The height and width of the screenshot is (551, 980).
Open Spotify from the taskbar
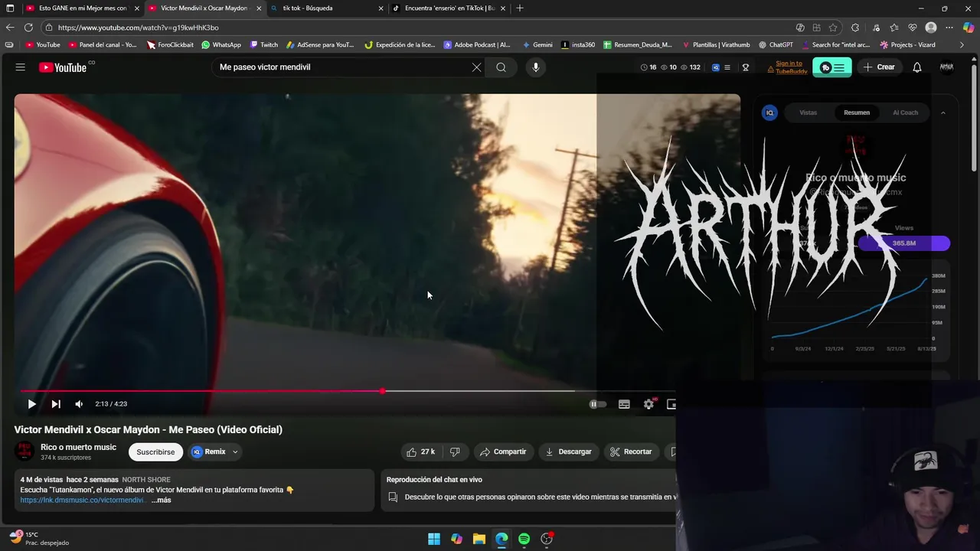tap(524, 539)
